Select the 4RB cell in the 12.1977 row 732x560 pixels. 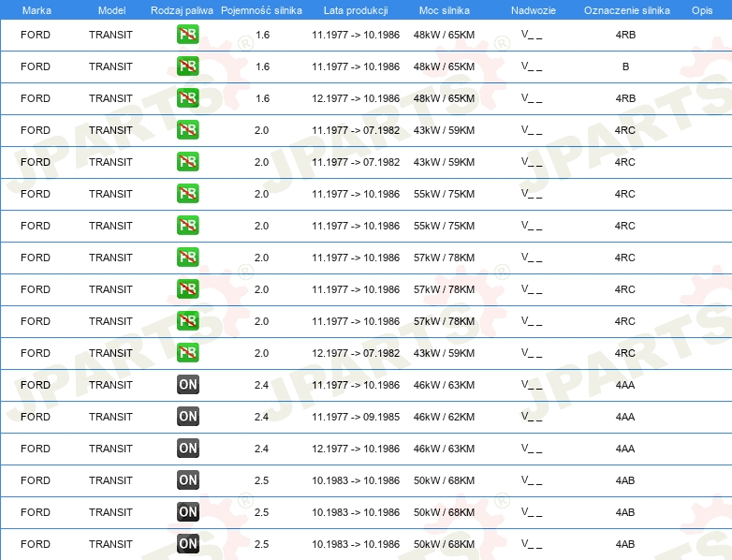click(x=625, y=98)
